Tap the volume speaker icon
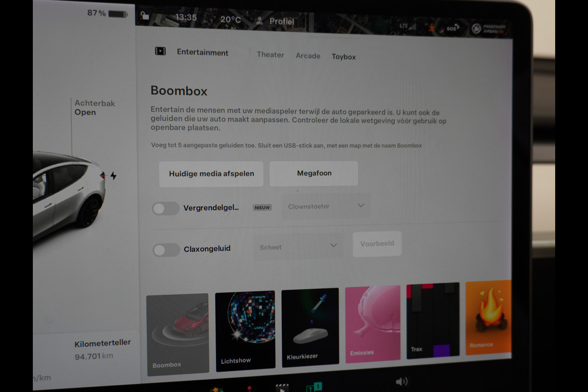 (402, 381)
